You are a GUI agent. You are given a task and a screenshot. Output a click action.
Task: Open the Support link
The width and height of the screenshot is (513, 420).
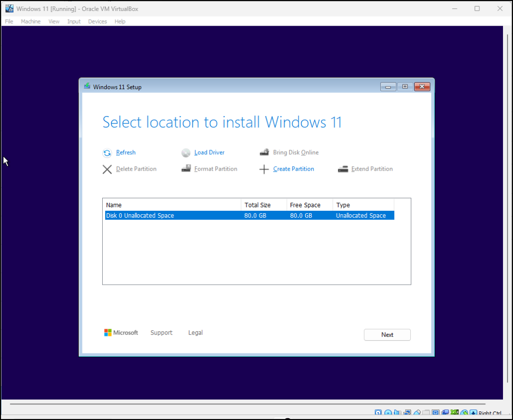(161, 333)
